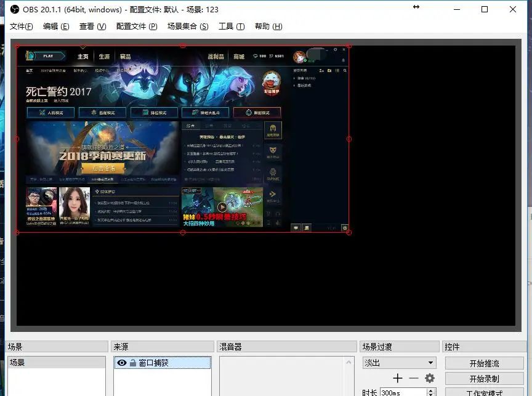This screenshot has height=396, width=532.
Task: Click the search icon in friends list
Action: click(345, 71)
